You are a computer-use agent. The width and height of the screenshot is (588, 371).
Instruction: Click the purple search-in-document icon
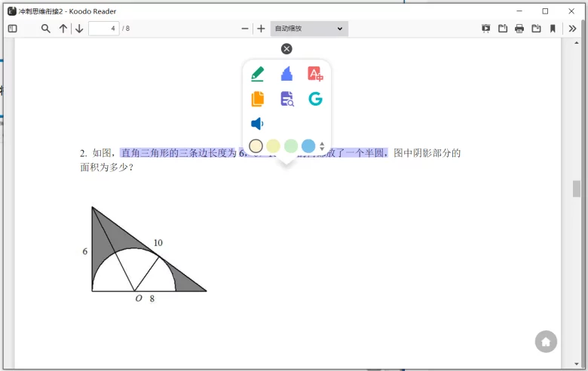pos(286,99)
